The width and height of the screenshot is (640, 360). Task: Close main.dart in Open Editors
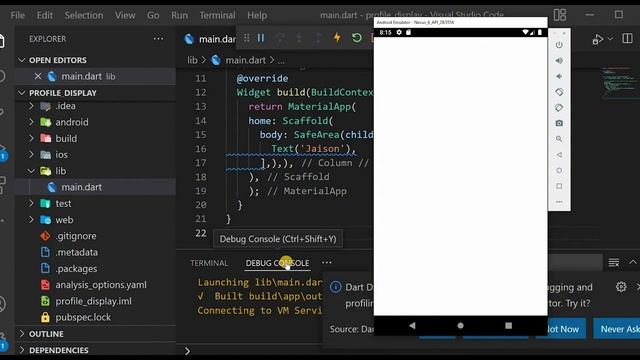click(x=38, y=76)
